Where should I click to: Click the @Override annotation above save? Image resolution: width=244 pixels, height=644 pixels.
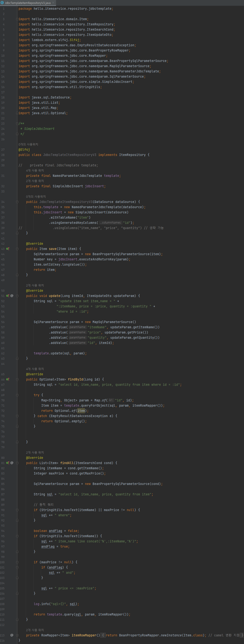(34, 244)
